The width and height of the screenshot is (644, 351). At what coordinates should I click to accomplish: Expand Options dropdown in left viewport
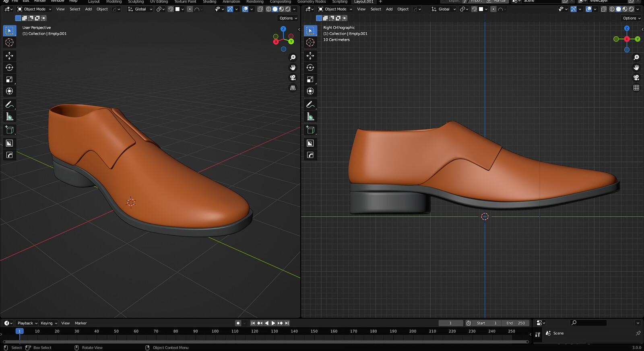click(x=288, y=18)
